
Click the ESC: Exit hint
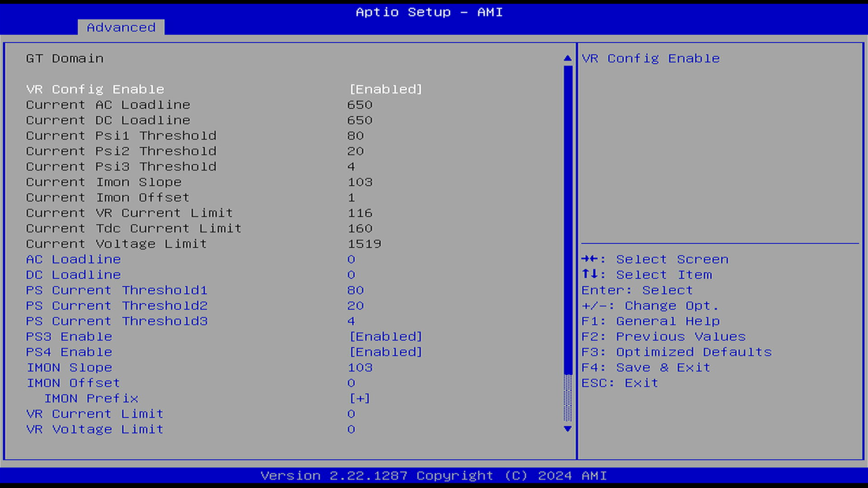point(619,383)
